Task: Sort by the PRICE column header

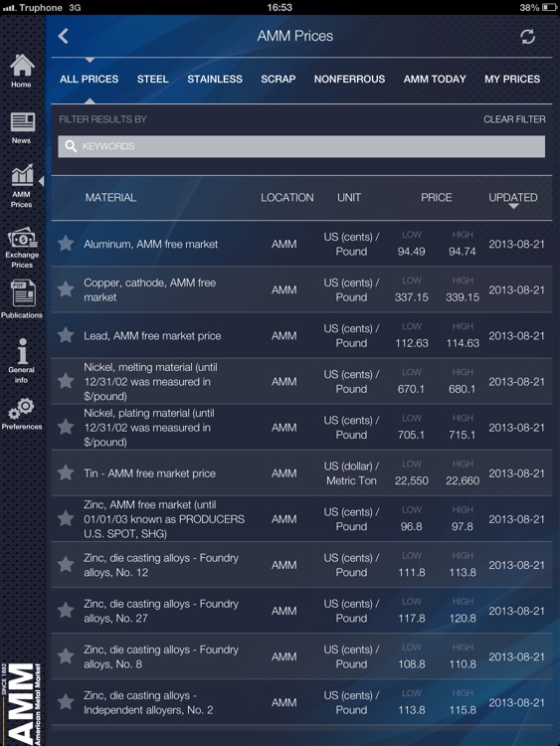Action: click(437, 198)
